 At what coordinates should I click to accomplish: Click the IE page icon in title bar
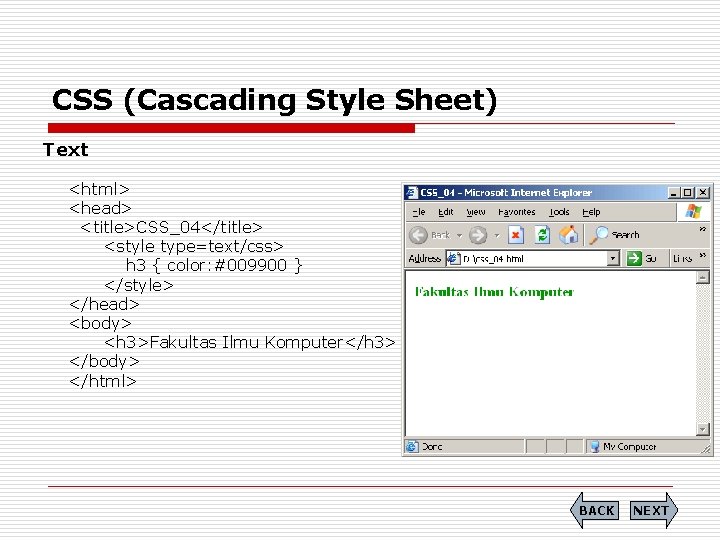412,192
